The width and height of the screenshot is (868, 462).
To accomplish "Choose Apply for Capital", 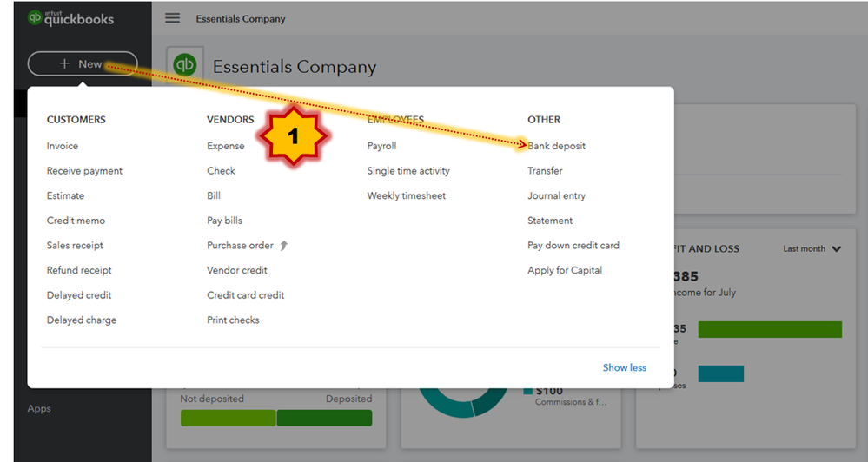I will pyautogui.click(x=565, y=271).
